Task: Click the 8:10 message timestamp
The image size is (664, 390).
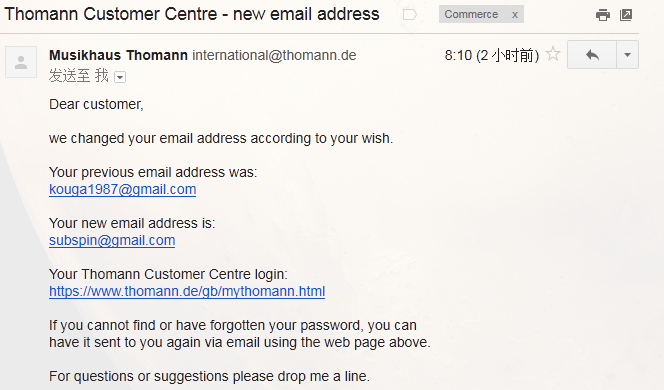Action: (x=492, y=55)
